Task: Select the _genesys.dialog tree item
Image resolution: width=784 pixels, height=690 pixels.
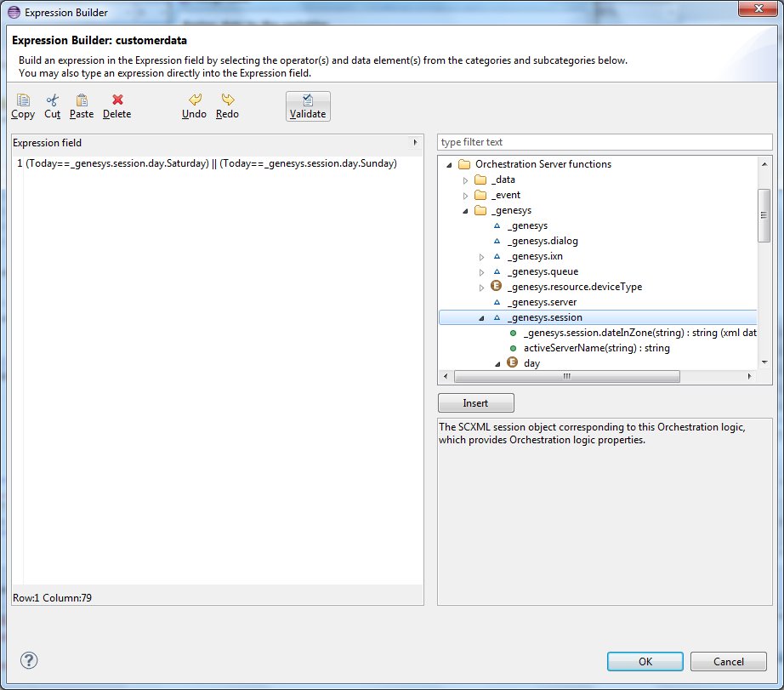Action: pyautogui.click(x=543, y=241)
